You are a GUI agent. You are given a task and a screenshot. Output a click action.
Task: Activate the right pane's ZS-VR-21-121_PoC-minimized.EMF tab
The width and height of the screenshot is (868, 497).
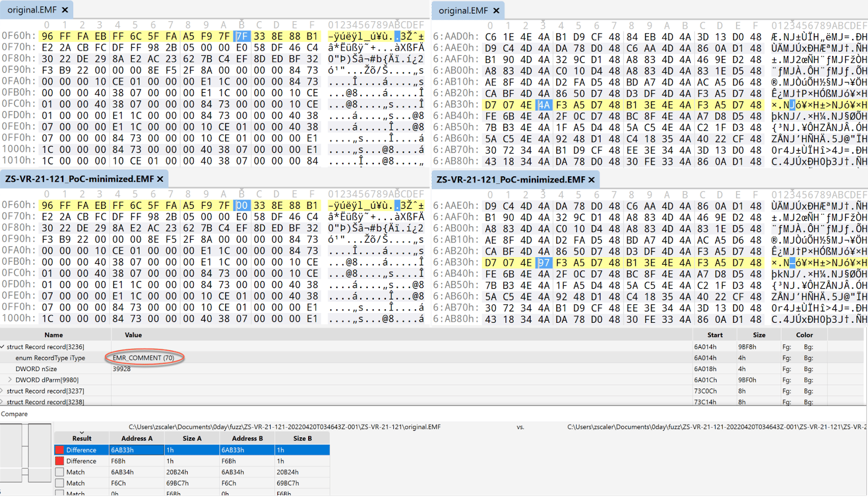(510, 180)
